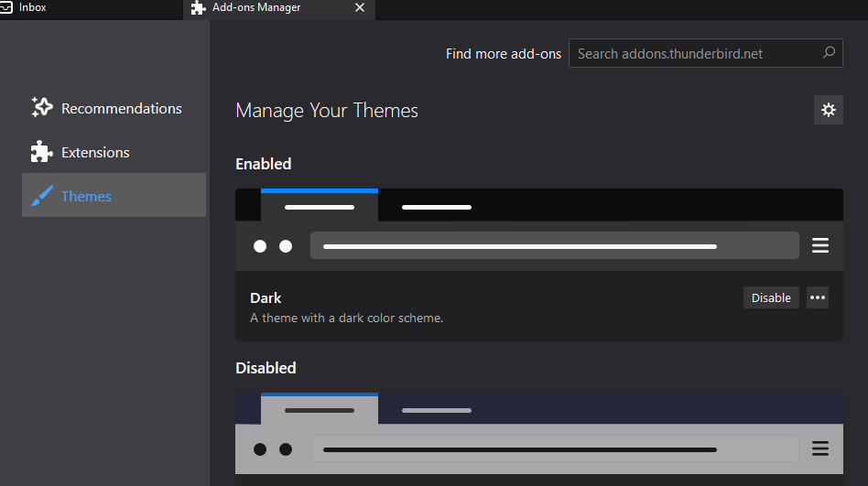Click the Inbox tab tray icon
The image size is (868, 486).
(6, 7)
